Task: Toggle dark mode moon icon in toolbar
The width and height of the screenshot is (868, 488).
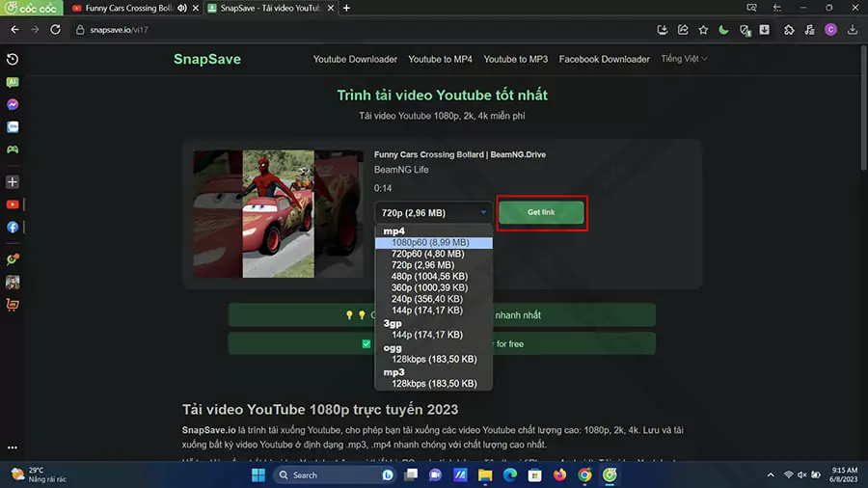Action: 723,30
